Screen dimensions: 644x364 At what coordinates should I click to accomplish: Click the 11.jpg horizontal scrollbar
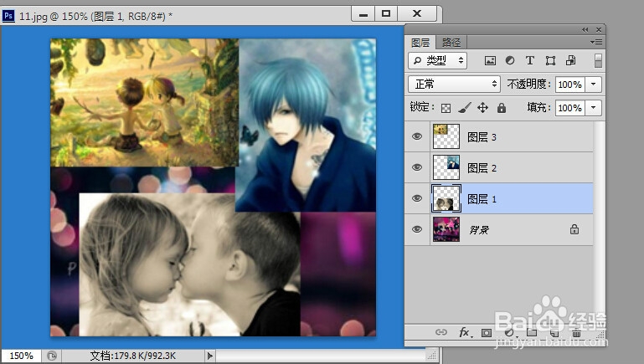tap(321, 356)
